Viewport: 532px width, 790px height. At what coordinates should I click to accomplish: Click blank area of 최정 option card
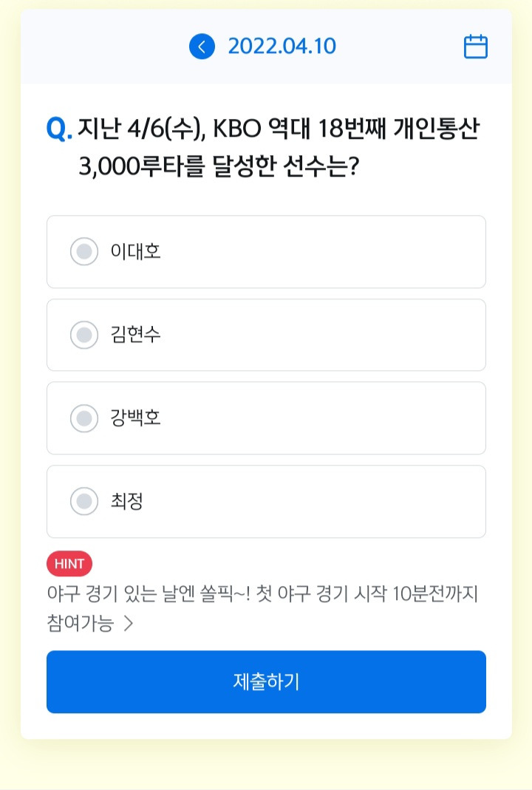click(322, 502)
